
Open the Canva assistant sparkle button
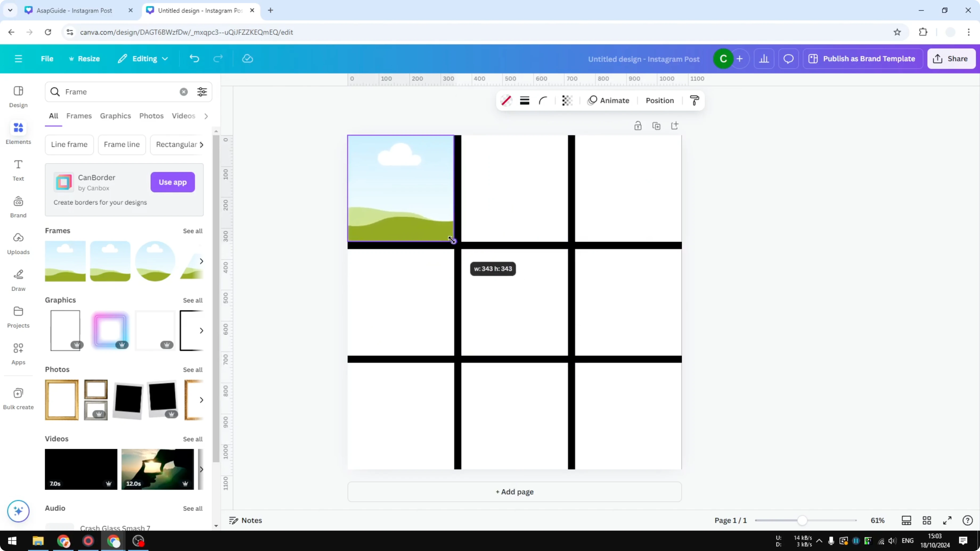pyautogui.click(x=18, y=511)
